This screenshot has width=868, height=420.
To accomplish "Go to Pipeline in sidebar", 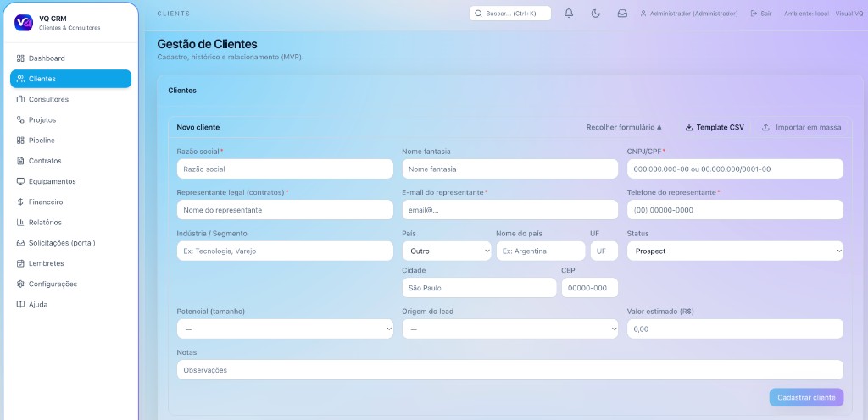I will pos(42,141).
